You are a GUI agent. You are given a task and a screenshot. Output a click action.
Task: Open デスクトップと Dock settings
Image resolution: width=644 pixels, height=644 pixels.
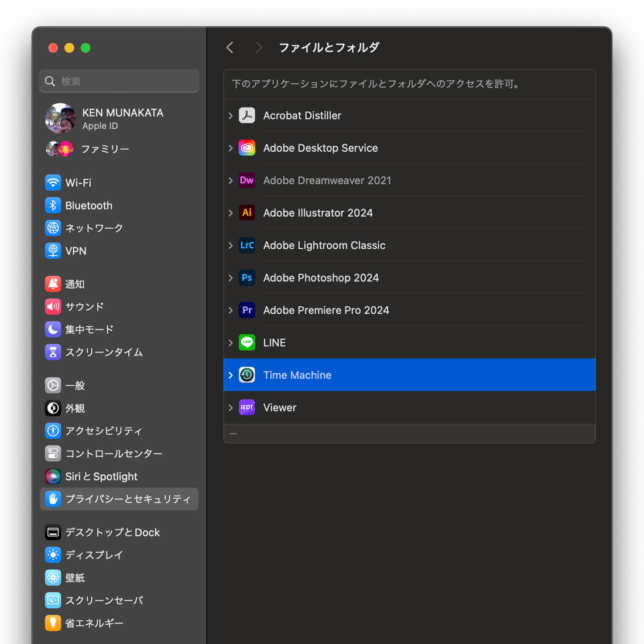click(53, 532)
